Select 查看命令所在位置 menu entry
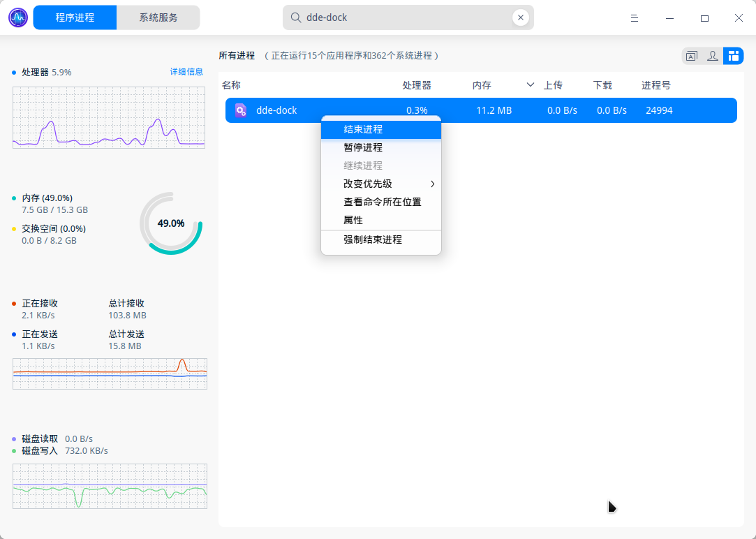Screen dimensions: 756x539 point(380,202)
